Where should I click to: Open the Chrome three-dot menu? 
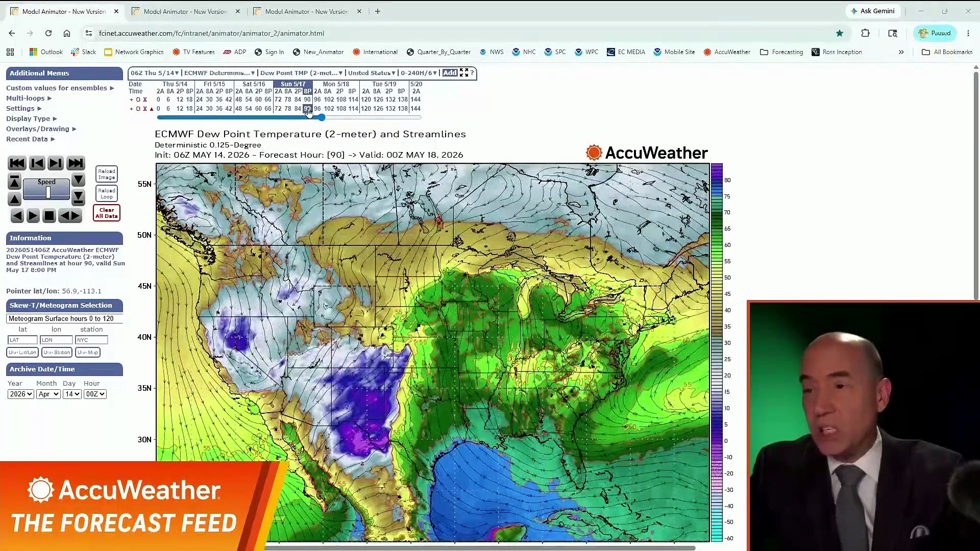[968, 33]
